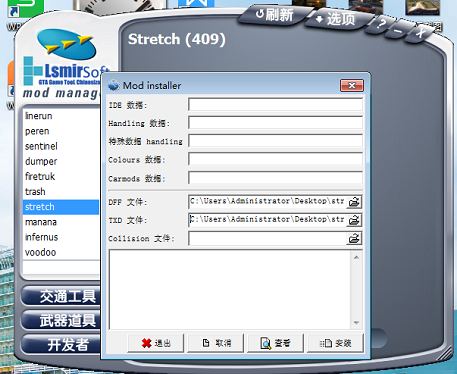Screen dimensions: 457x374
Task: Close the Mod installer dialog
Action: [x=352, y=86]
